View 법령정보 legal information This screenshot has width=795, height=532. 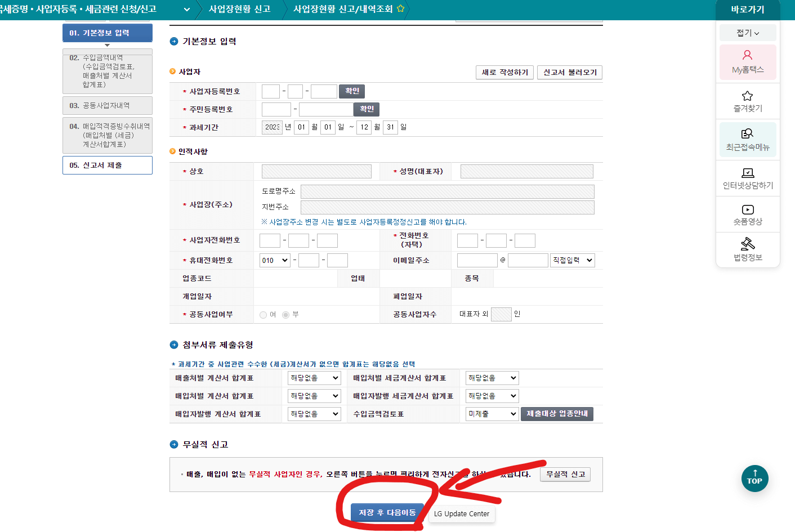pos(748,249)
